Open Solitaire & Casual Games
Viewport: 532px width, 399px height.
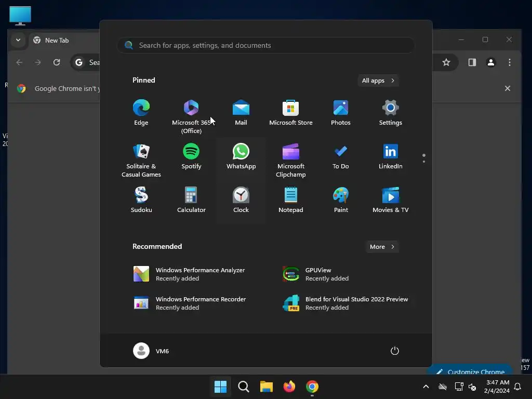[x=141, y=160]
